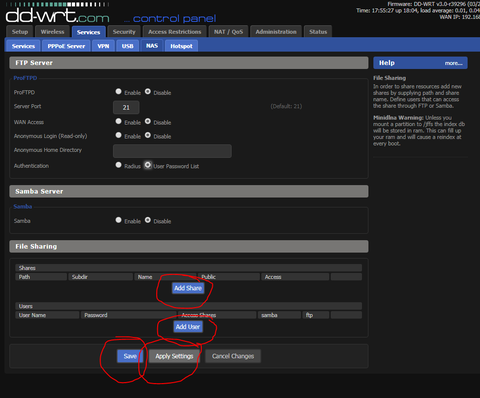Click the ftp column header in Users

(316, 315)
